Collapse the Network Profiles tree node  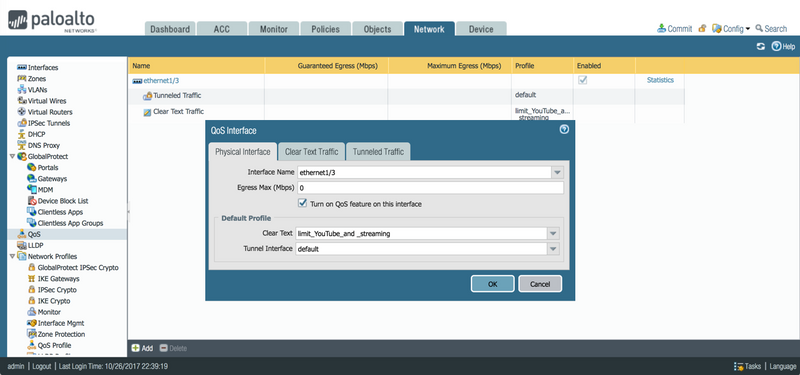click(12, 256)
